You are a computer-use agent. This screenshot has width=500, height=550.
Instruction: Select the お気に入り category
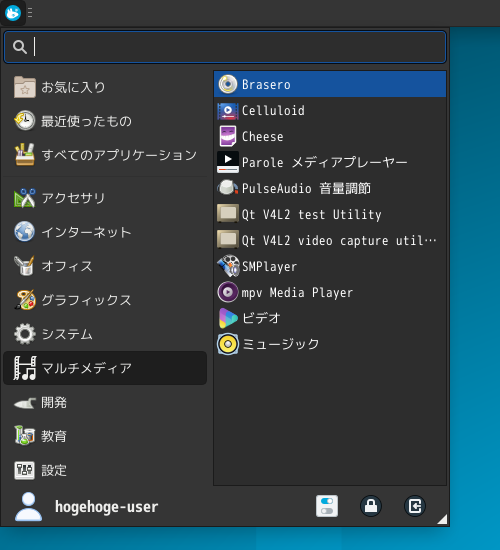(105, 87)
